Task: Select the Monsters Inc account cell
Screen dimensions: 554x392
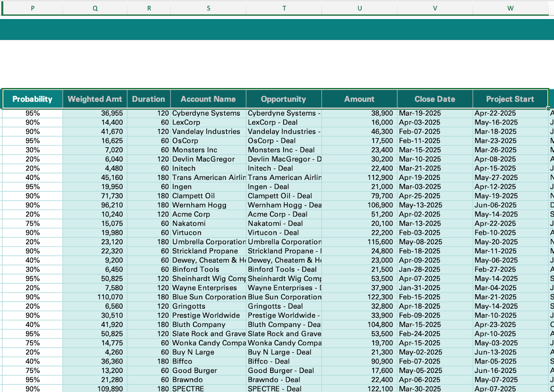Action: 208,150
